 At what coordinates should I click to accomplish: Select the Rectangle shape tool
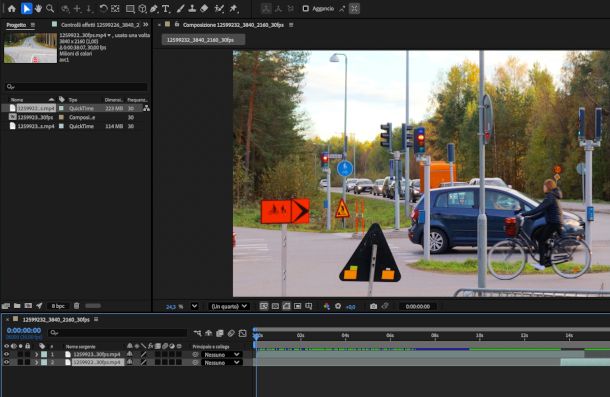[130, 9]
